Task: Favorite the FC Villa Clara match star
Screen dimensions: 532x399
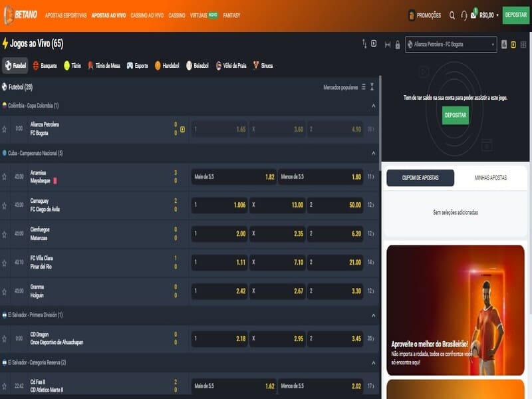Action: pyautogui.click(x=5, y=263)
